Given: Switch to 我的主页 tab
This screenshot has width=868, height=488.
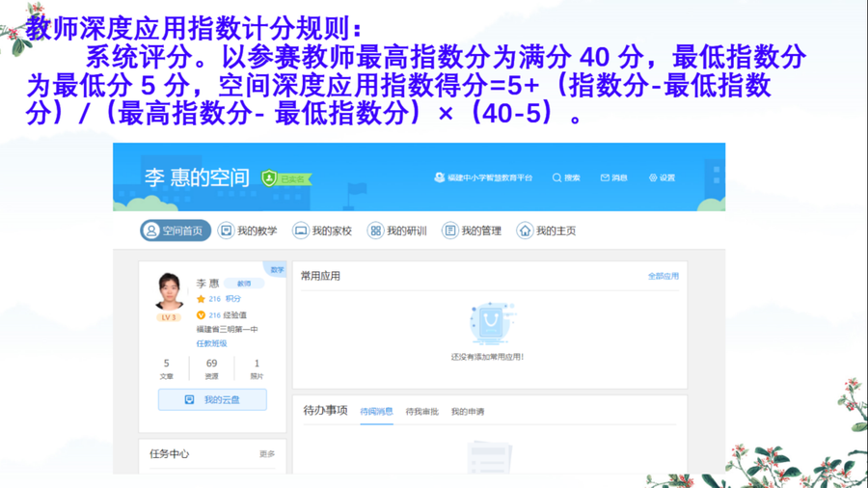Looking at the screenshot, I should point(547,230).
